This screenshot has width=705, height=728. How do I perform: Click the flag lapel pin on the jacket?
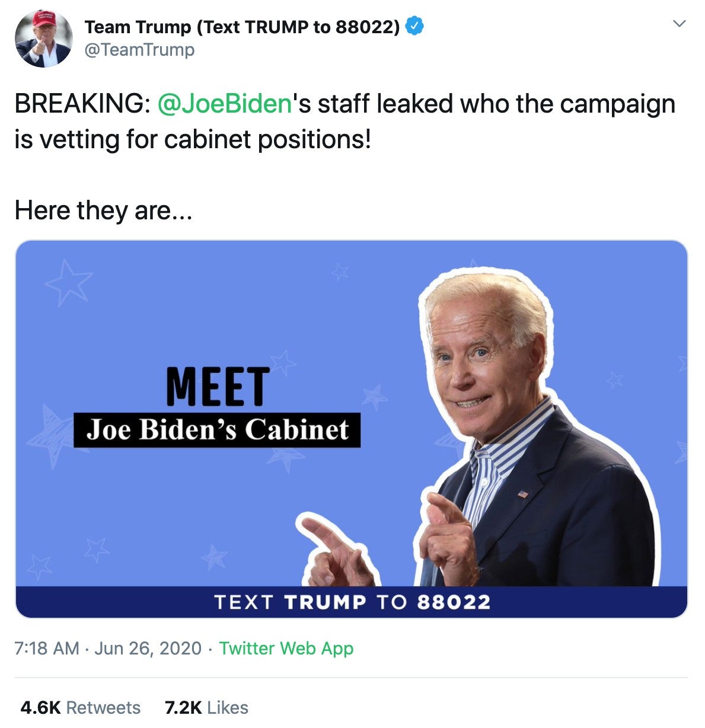(x=522, y=493)
